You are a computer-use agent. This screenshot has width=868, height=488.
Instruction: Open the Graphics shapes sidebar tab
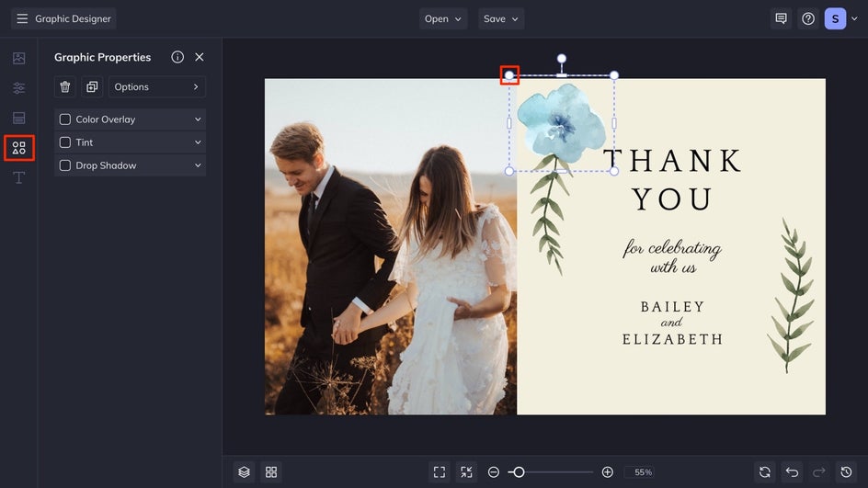18,148
